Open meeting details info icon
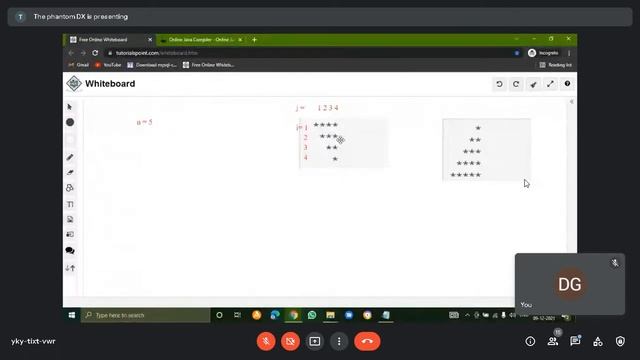 (530, 341)
